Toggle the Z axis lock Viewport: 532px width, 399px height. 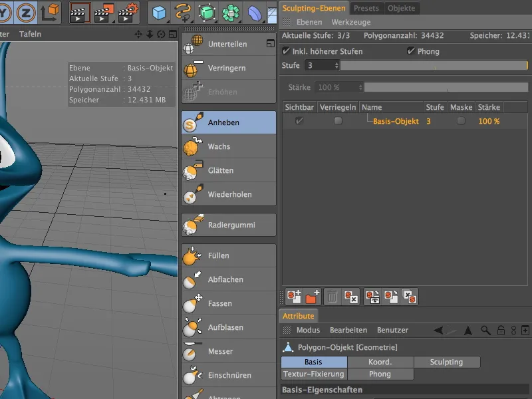pyautogui.click(x=26, y=13)
